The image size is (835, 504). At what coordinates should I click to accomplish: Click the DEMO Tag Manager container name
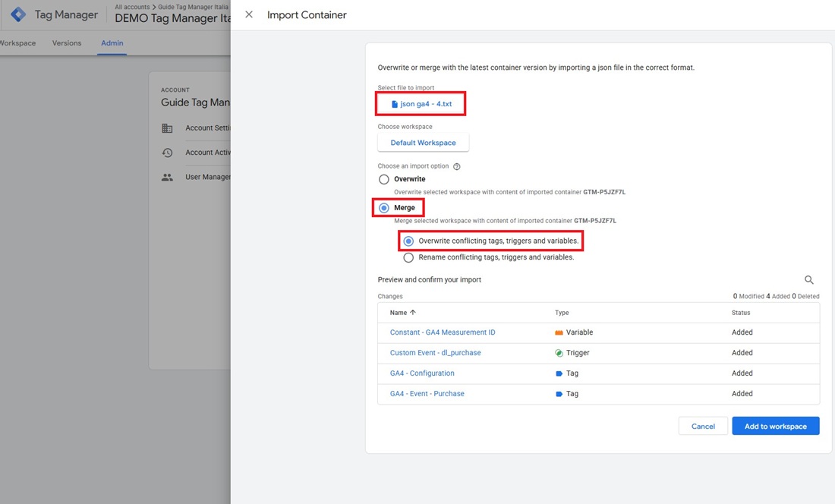point(172,19)
